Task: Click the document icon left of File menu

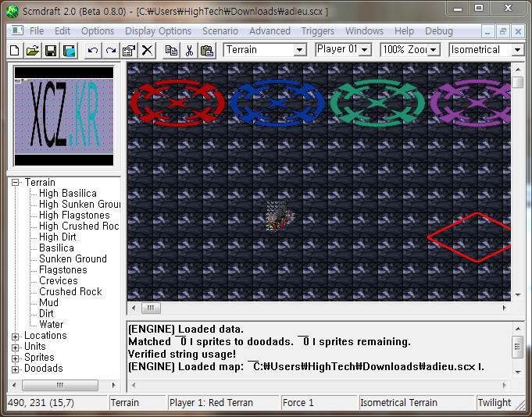Action: coord(17,31)
